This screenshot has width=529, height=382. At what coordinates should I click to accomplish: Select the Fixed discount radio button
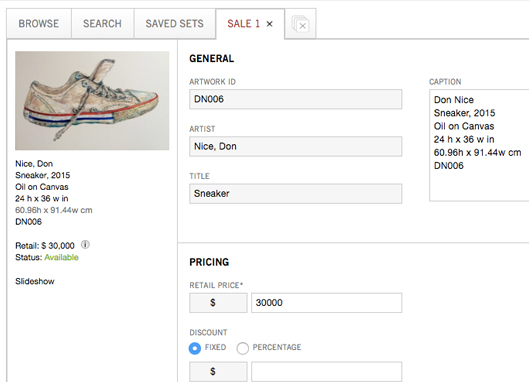point(195,348)
